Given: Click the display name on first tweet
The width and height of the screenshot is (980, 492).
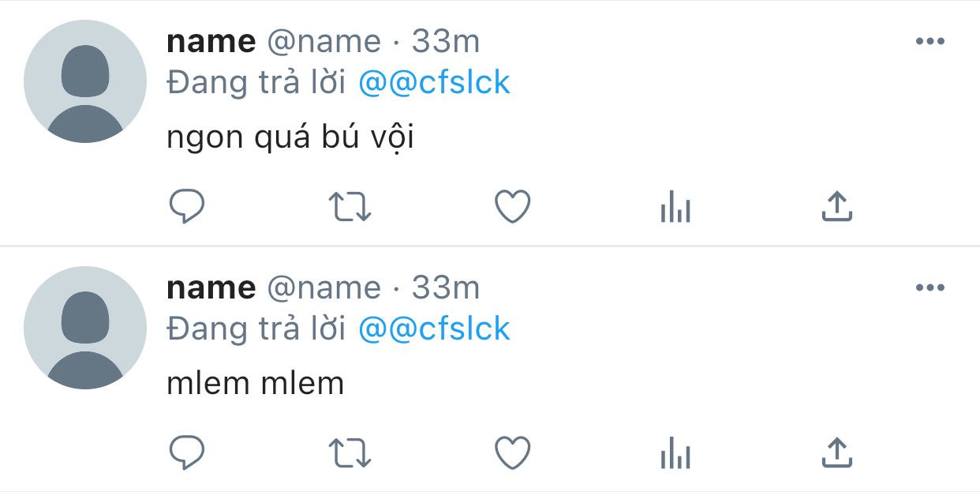Looking at the screenshot, I should point(211,42).
